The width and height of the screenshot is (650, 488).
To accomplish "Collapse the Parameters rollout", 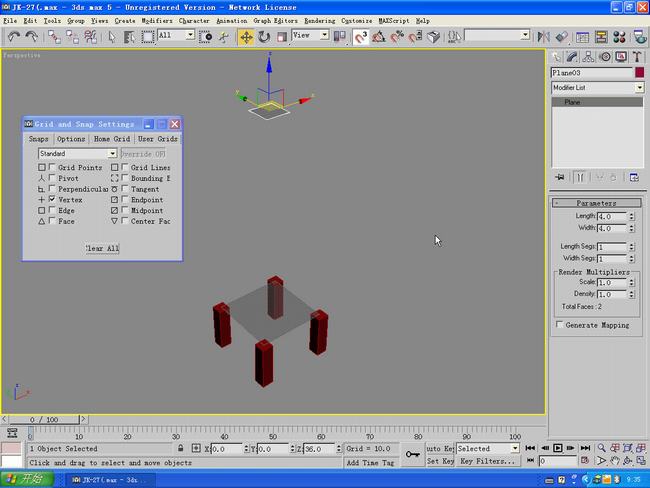I will (x=596, y=203).
